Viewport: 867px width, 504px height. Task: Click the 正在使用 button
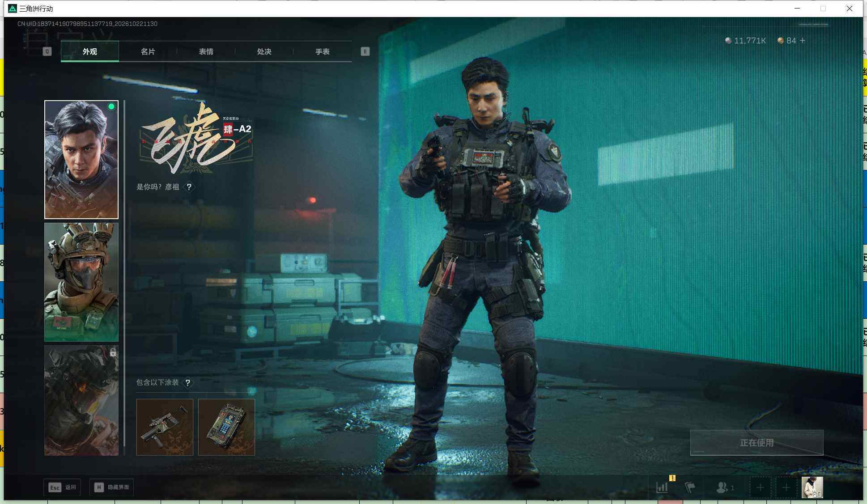coord(756,443)
